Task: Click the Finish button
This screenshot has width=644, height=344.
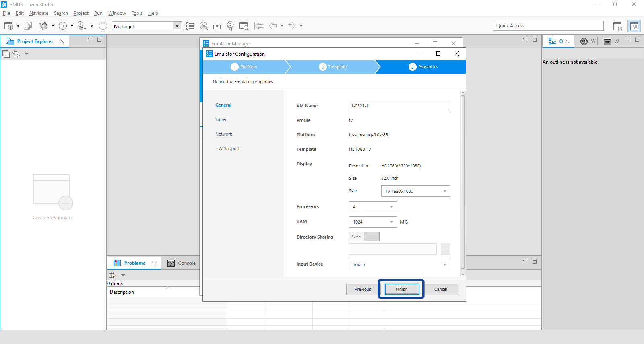Action: [402, 289]
